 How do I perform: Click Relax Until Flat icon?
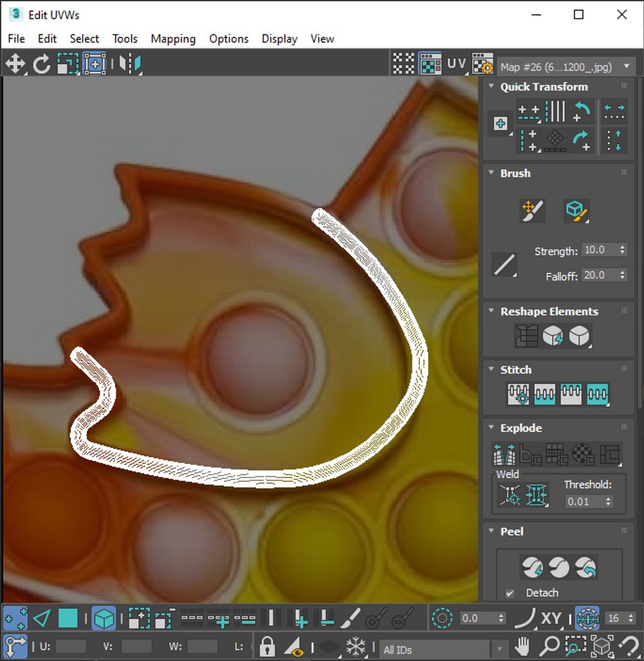(x=553, y=336)
